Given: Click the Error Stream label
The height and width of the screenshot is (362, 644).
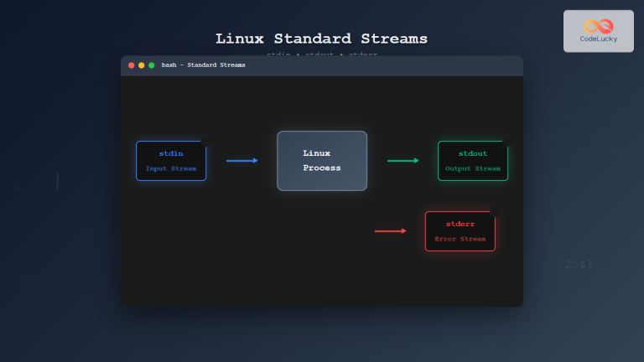Looking at the screenshot, I should tap(460, 239).
